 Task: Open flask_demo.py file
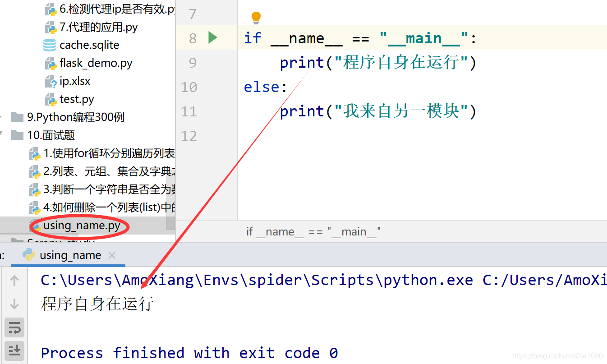[x=96, y=63]
